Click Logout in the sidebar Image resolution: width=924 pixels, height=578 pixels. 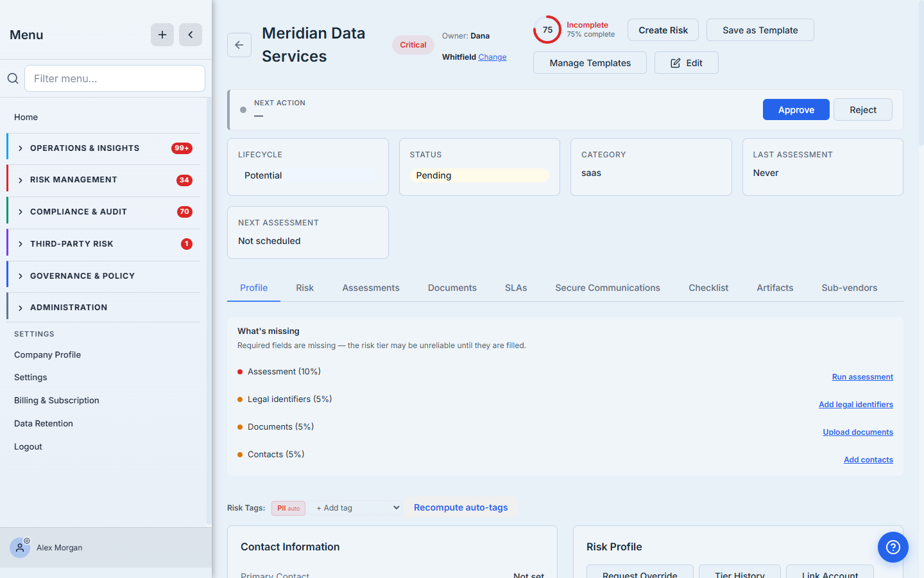click(x=28, y=446)
